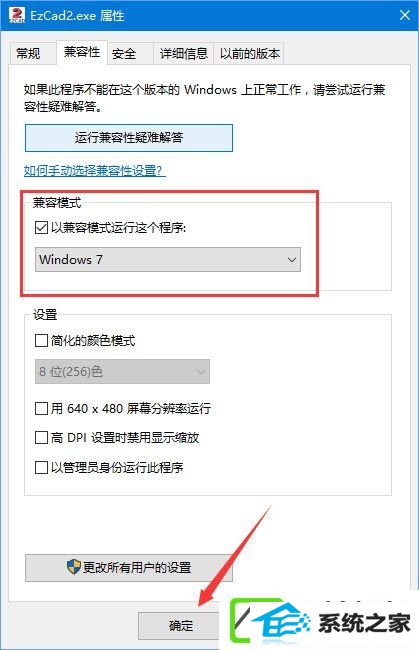Click the 确定 button
419x650 pixels.
coord(181,625)
